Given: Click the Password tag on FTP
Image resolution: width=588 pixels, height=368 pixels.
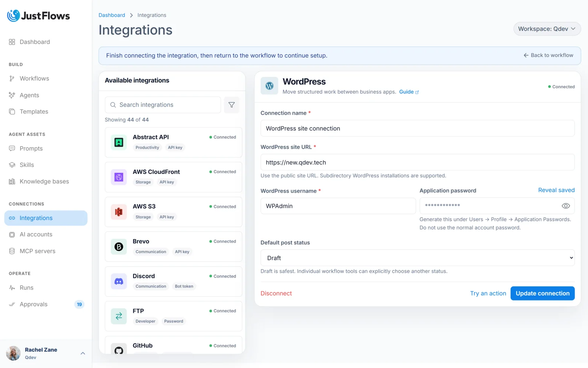Looking at the screenshot, I should [173, 321].
